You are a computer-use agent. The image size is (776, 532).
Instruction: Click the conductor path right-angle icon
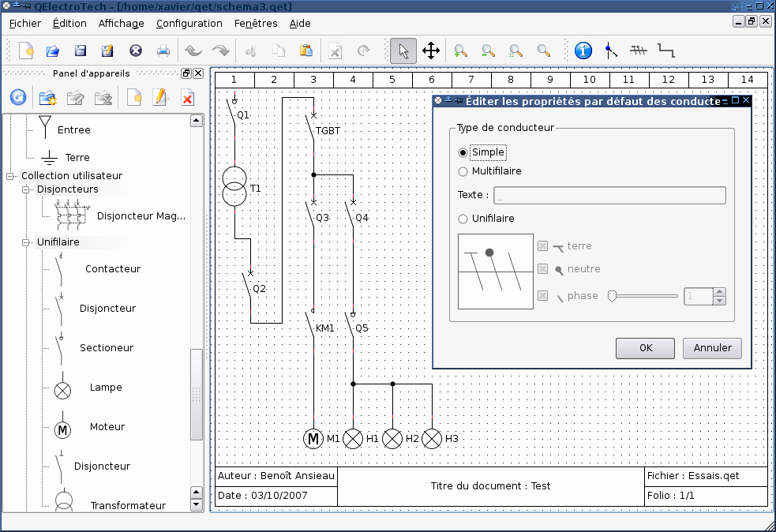click(666, 51)
